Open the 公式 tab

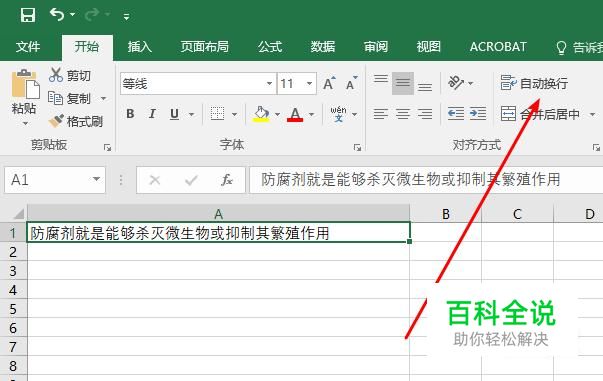pos(270,47)
